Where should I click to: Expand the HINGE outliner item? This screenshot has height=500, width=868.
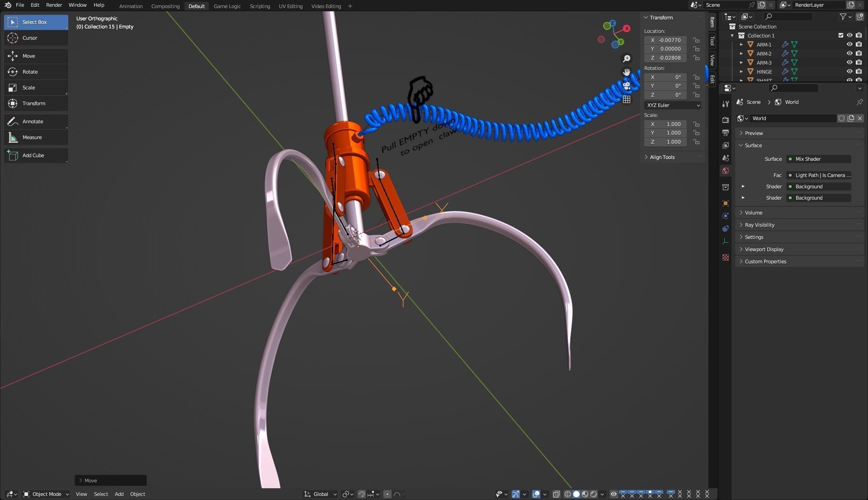pos(741,71)
